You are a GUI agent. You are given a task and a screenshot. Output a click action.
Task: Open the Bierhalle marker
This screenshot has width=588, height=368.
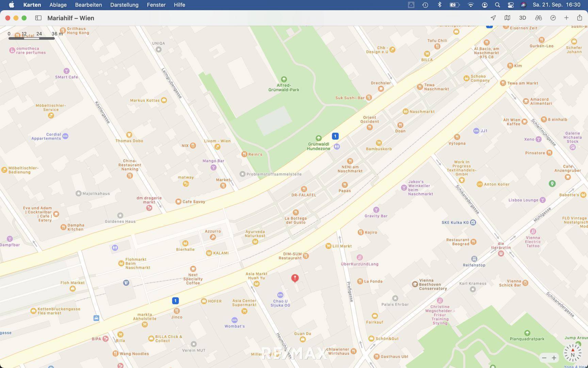click(185, 243)
